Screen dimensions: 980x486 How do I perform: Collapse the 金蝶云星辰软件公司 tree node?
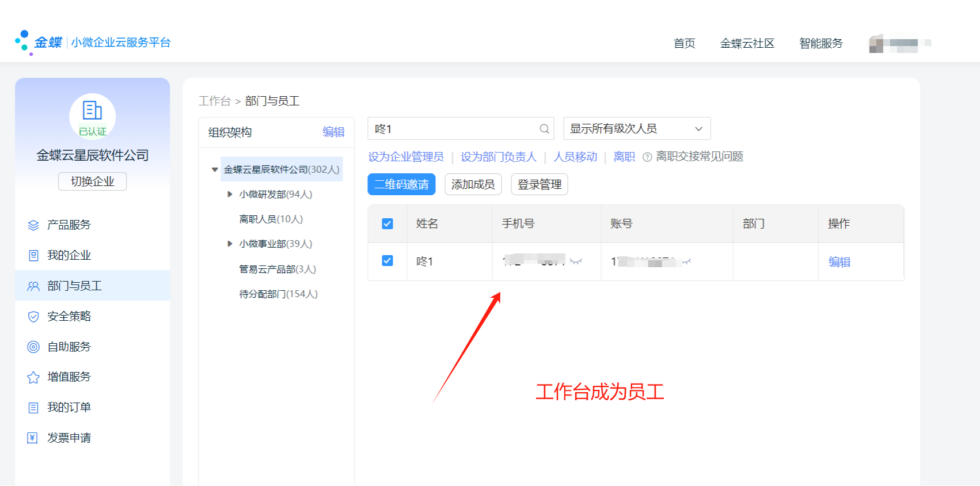[x=215, y=170]
